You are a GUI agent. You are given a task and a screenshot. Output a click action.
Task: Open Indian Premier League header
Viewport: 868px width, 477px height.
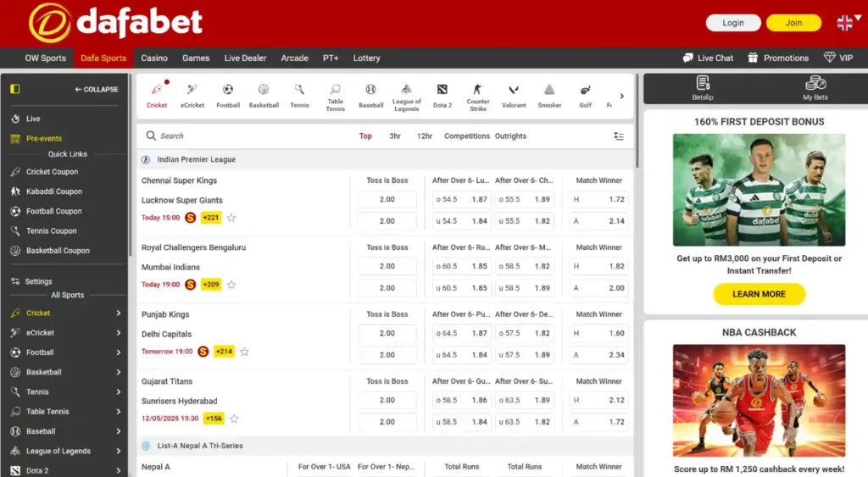(x=385, y=159)
